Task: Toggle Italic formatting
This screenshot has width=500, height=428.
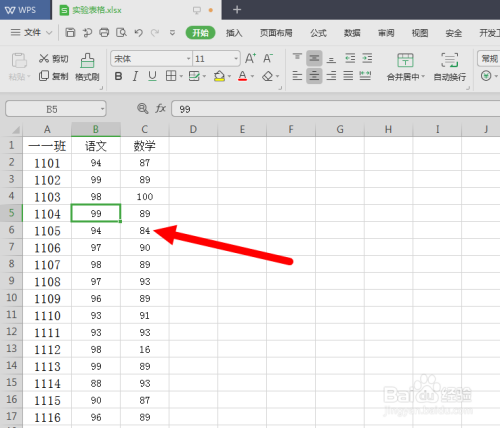Action: coord(135,76)
